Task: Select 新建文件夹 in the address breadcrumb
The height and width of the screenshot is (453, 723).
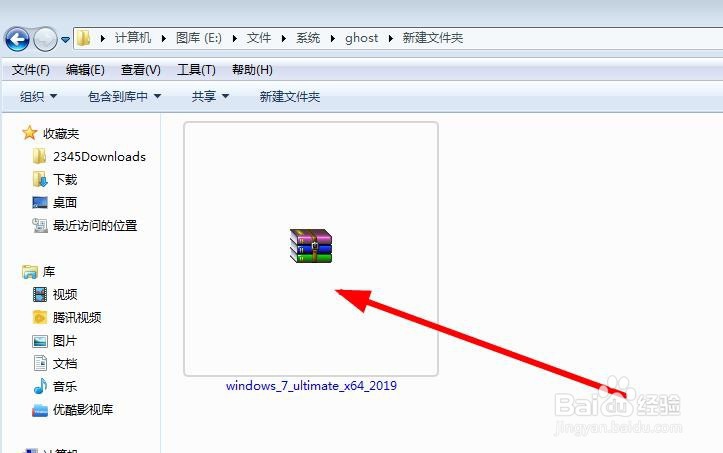Action: (433, 38)
